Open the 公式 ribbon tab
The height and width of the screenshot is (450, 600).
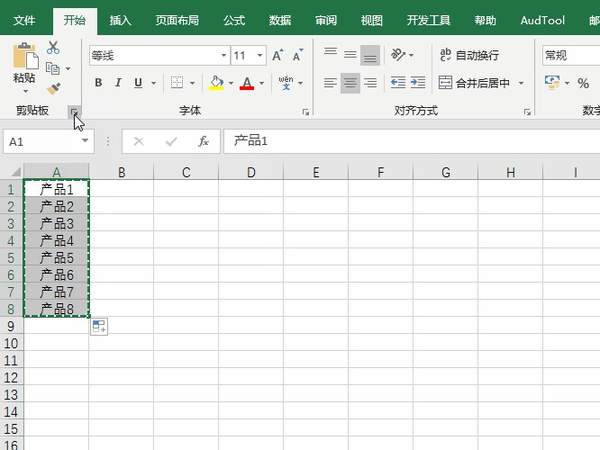tap(234, 20)
